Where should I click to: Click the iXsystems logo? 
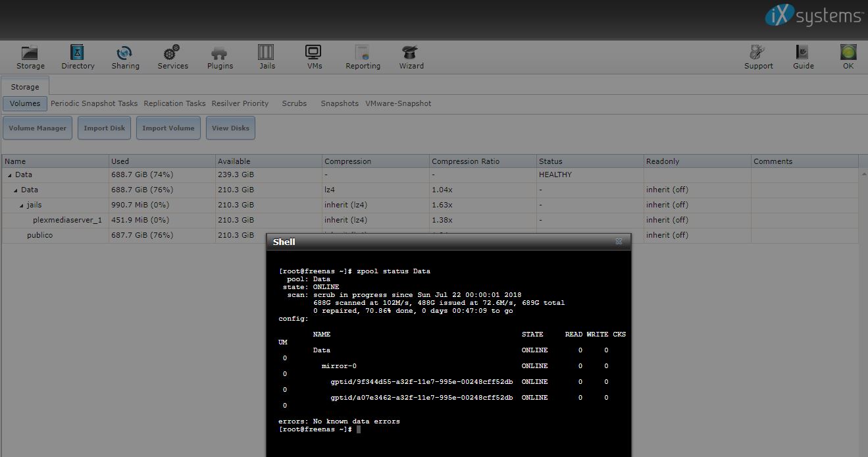[813, 16]
